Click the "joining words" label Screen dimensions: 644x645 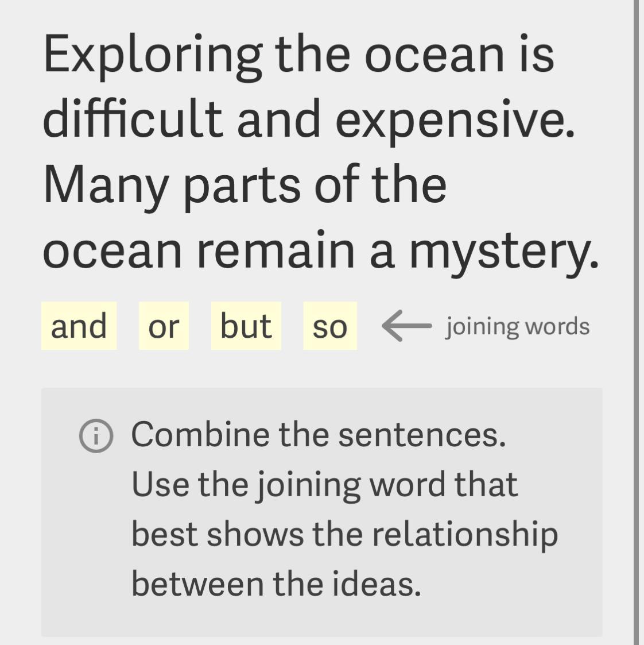click(518, 327)
